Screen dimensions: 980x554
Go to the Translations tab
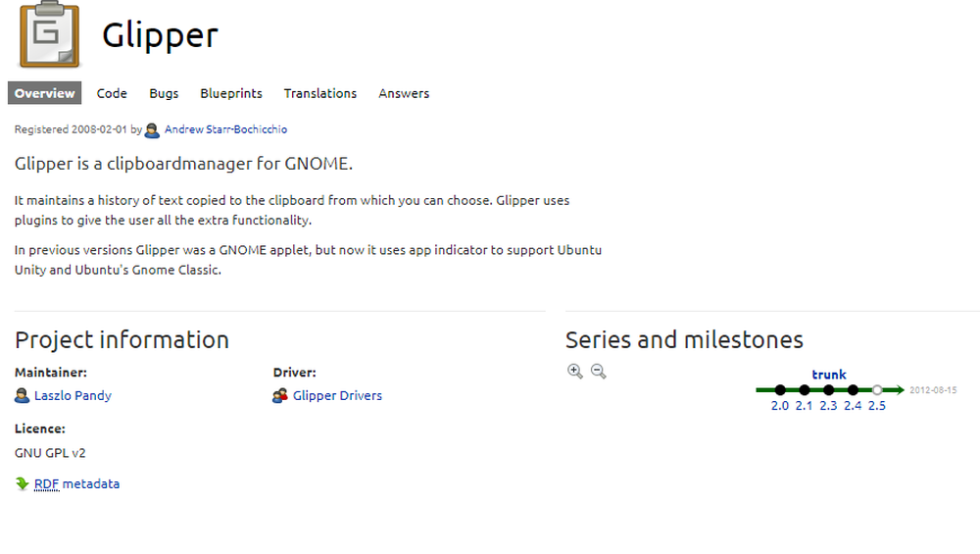pyautogui.click(x=320, y=93)
